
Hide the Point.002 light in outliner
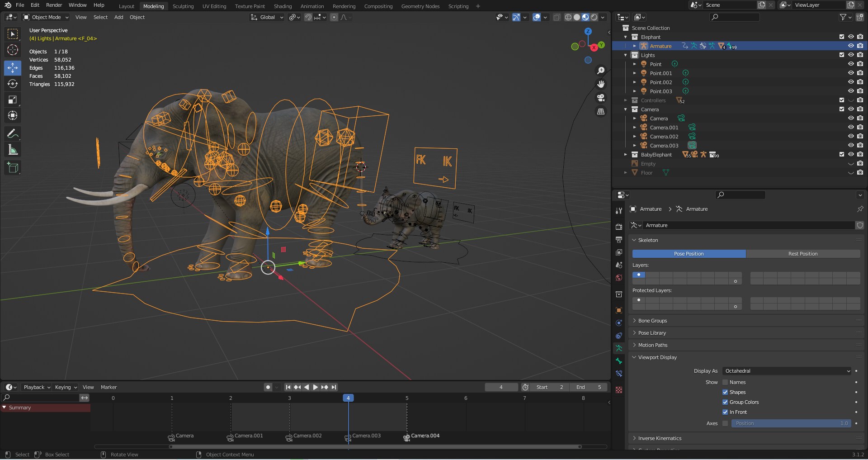pos(851,82)
